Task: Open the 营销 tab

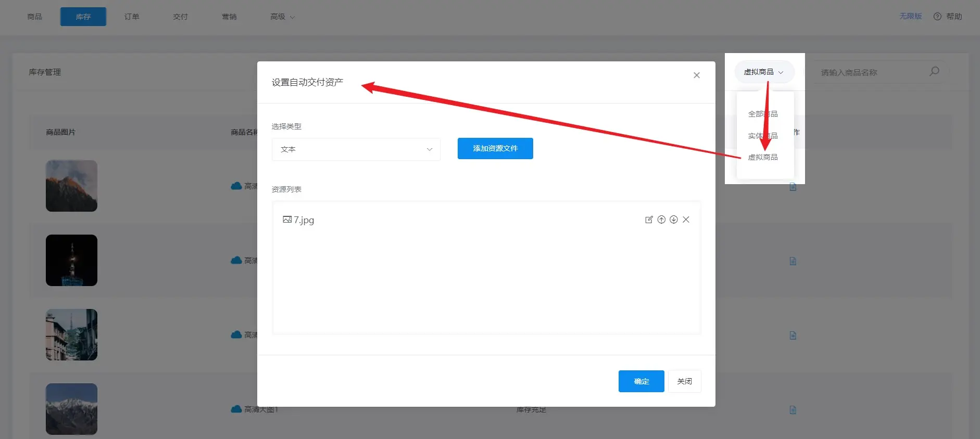Action: click(229, 17)
